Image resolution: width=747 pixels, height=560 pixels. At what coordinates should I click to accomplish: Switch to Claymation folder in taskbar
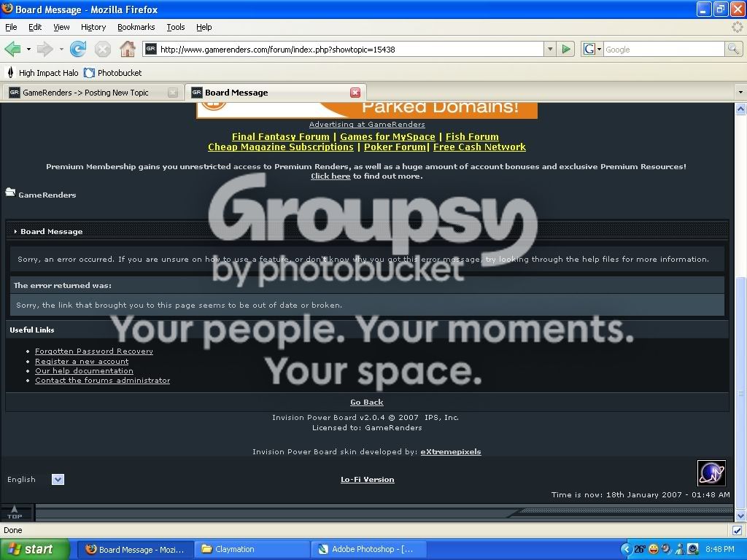252,549
